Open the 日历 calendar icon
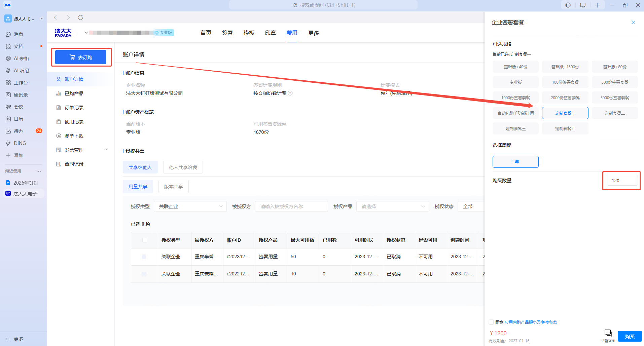The image size is (644, 346). [8, 119]
